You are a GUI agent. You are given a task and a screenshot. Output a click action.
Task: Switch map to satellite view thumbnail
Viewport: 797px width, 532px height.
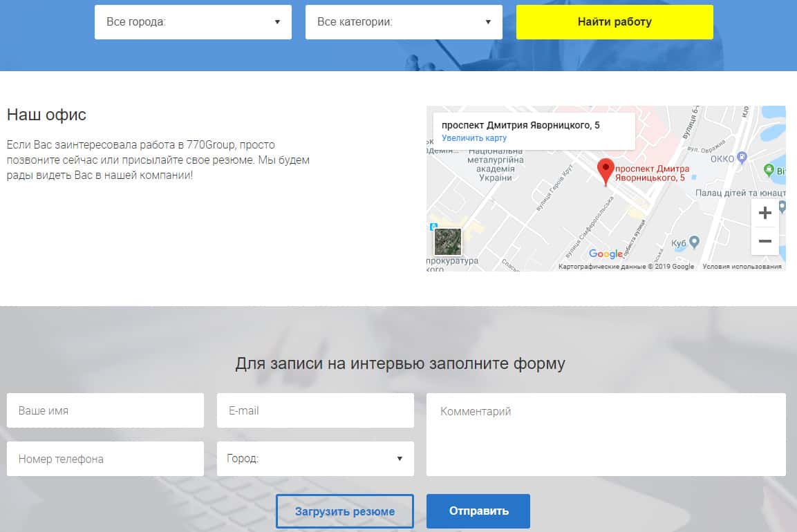click(x=447, y=242)
